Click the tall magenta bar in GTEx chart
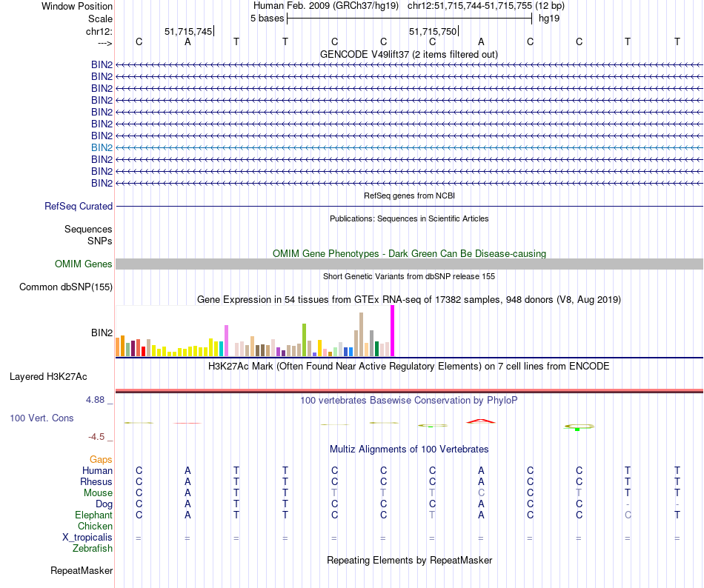 393,331
